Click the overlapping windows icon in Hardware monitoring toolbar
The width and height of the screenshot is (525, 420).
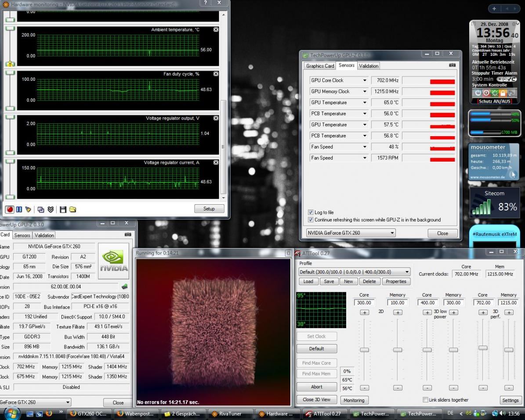[x=41, y=209]
